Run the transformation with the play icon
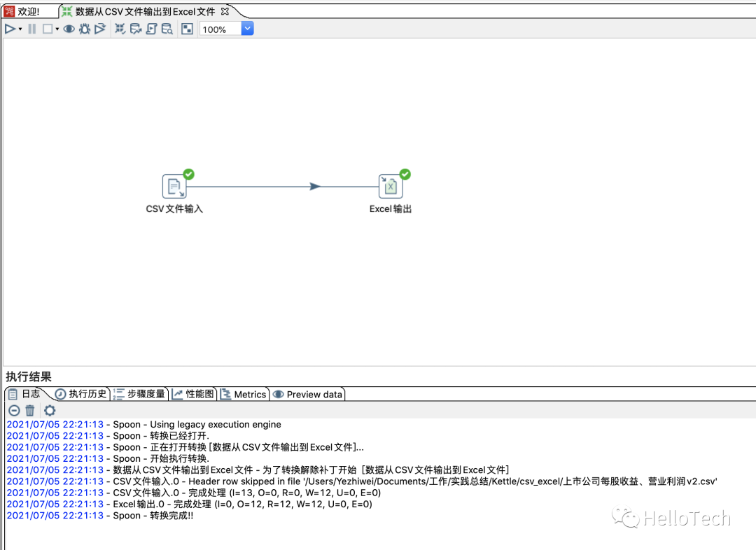This screenshot has height=550, width=756. [x=10, y=29]
